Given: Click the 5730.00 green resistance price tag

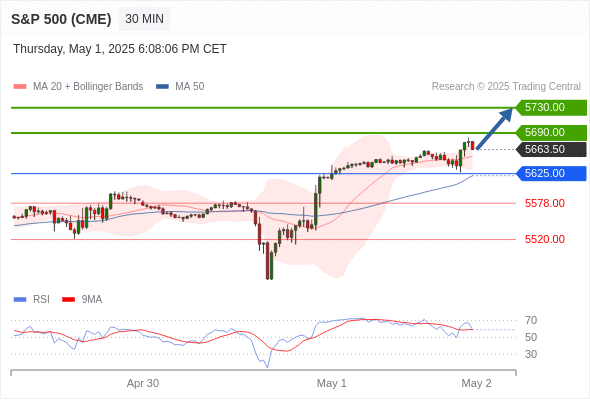Looking at the screenshot, I should tap(551, 108).
